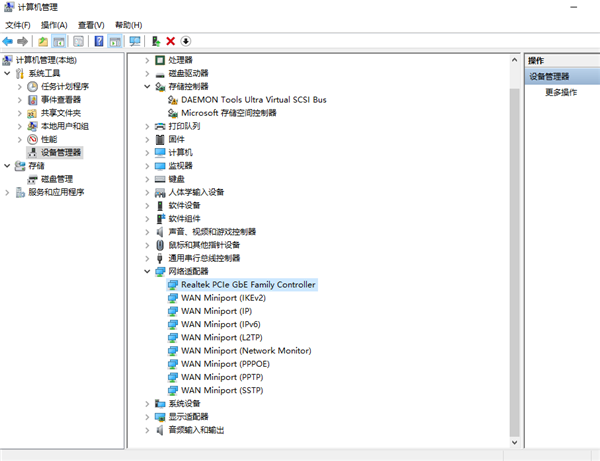Screen dimensions: 600x461
Task: Click the update driver green arrow icon
Action: point(155,41)
